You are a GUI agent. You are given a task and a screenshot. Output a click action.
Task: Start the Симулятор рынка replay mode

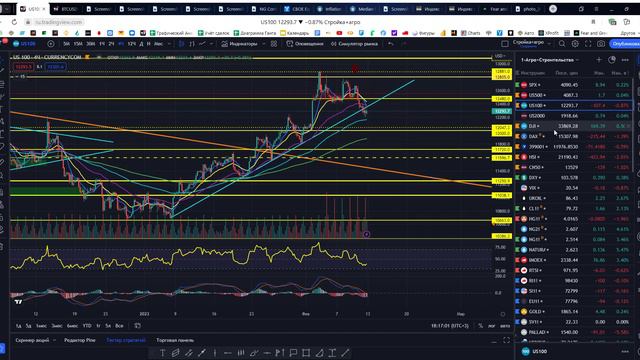pyautogui.click(x=354, y=44)
